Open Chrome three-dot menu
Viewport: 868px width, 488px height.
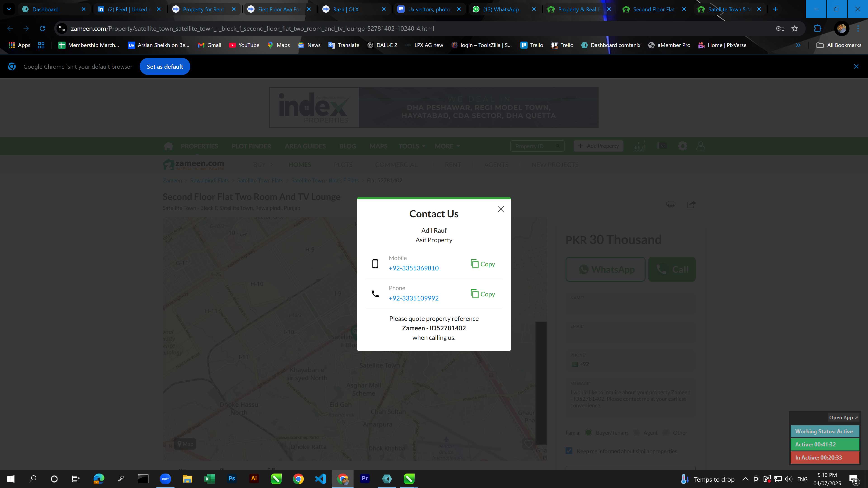click(x=858, y=29)
